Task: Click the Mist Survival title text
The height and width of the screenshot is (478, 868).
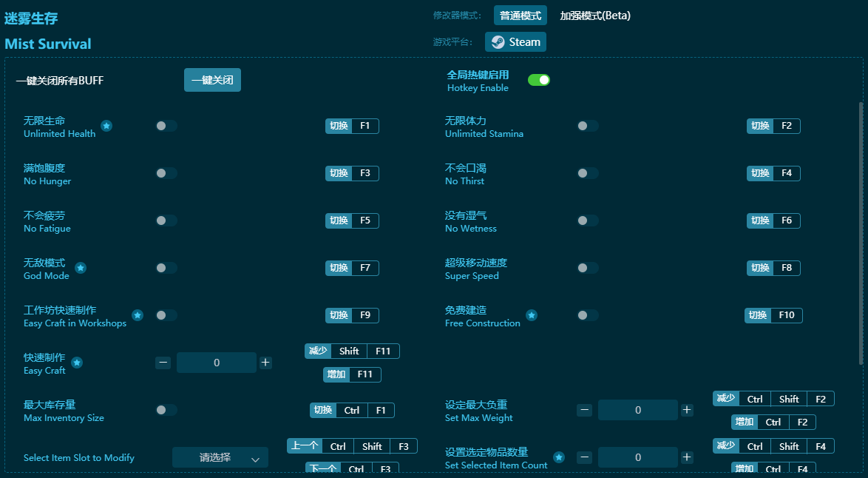Action: pos(47,44)
